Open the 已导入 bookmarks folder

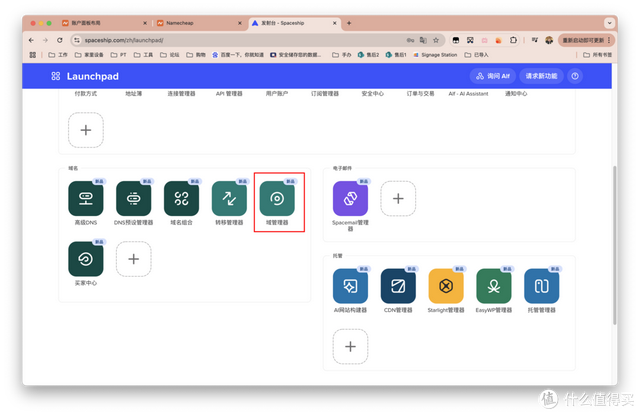[x=476, y=55]
